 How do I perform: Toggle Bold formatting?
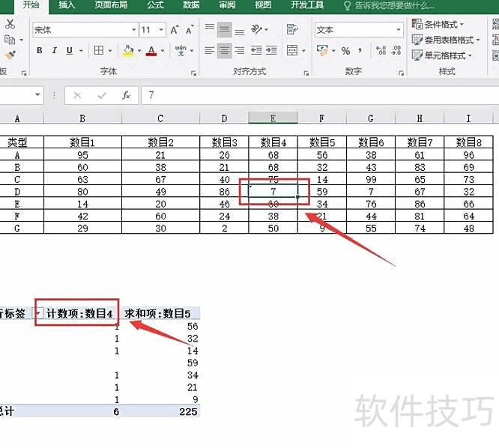(40, 50)
